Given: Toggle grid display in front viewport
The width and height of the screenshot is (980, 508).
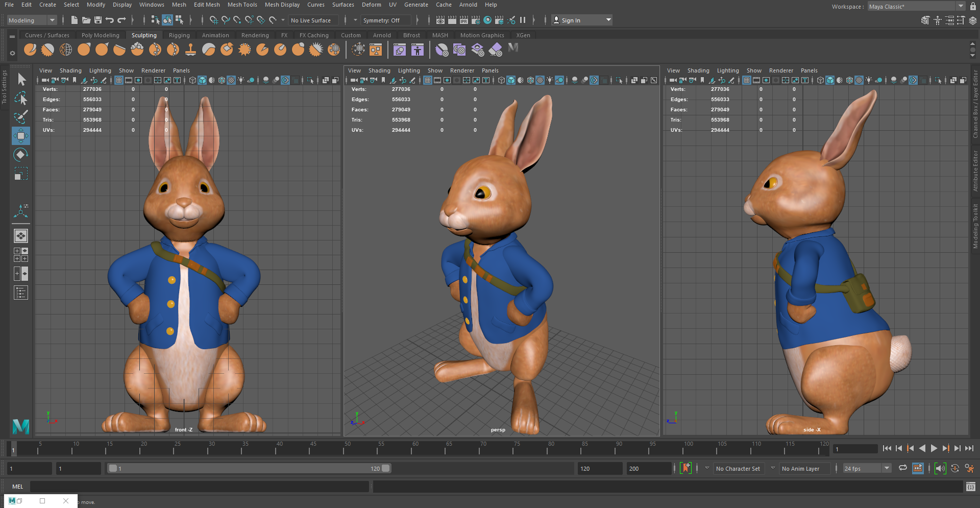Looking at the screenshot, I should pos(118,80).
